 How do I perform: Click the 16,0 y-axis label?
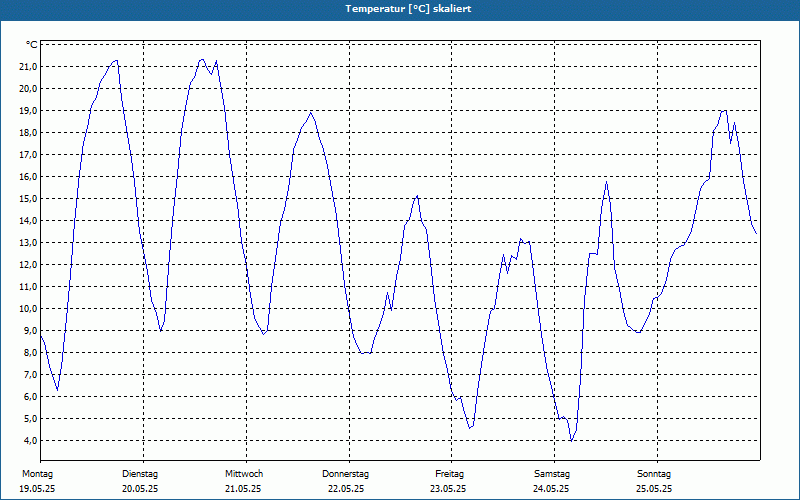point(28,177)
